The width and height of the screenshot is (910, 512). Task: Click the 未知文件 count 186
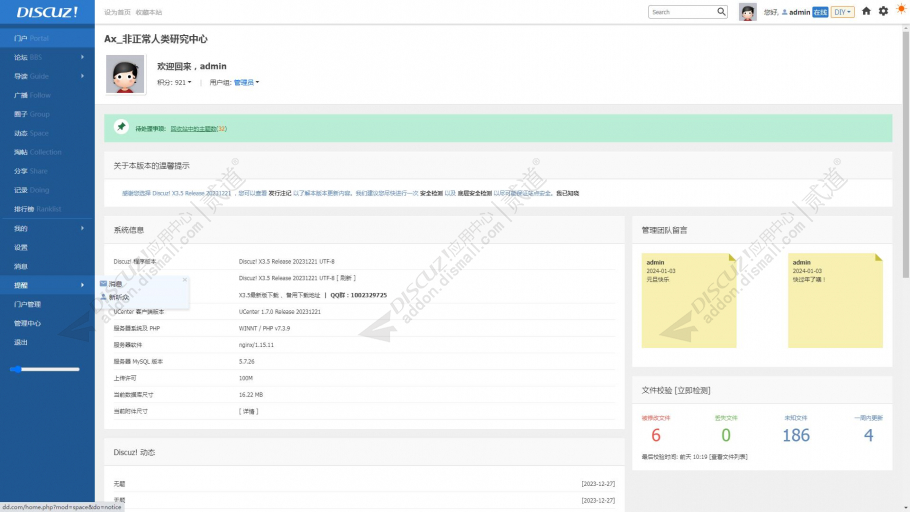coord(796,435)
